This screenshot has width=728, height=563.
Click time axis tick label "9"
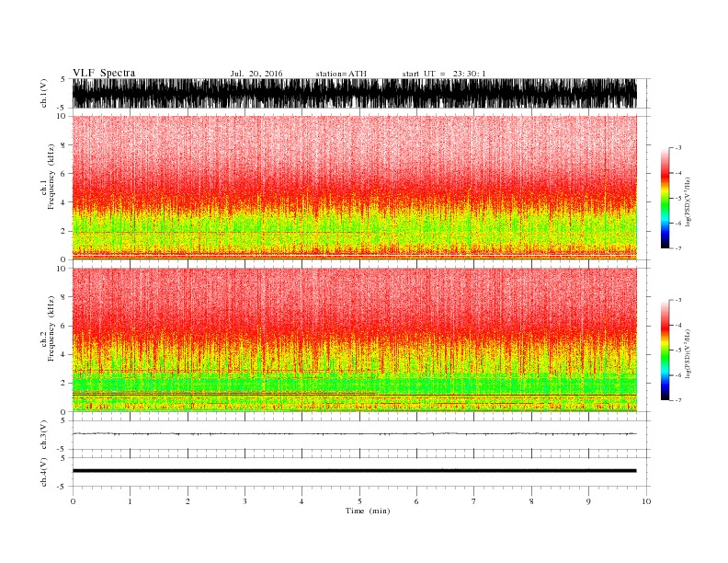588,501
